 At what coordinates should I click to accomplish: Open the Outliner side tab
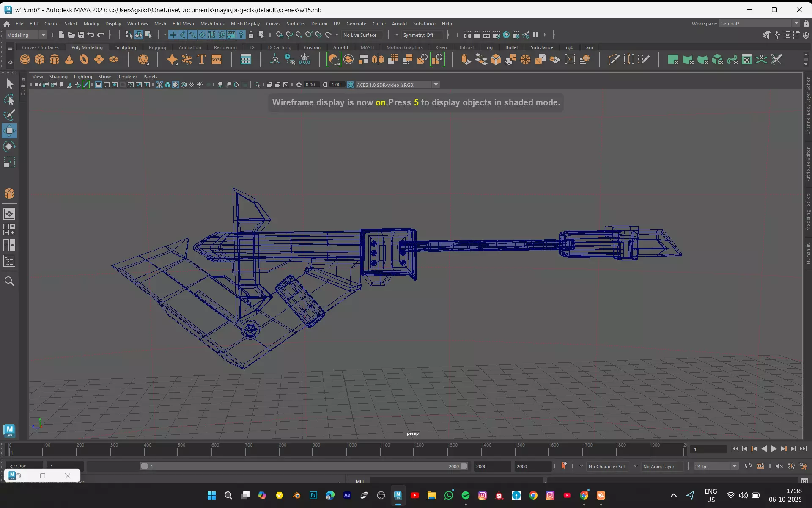[x=23, y=86]
